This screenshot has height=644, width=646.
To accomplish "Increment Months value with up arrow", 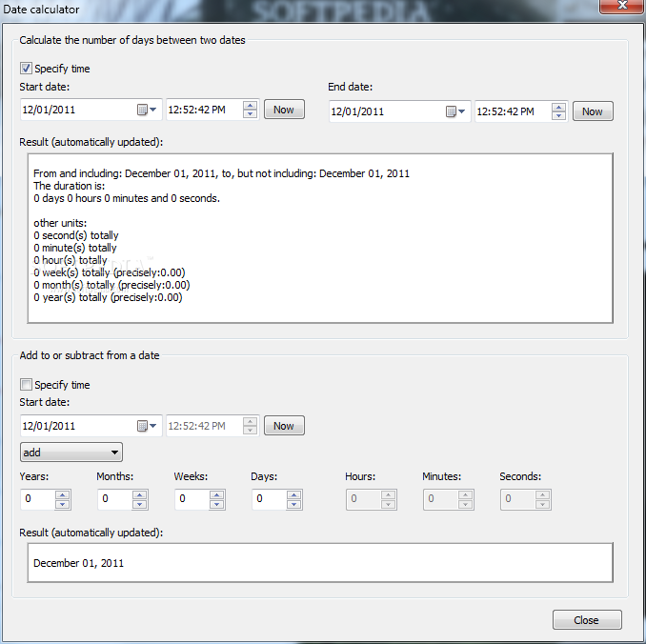I will click(x=140, y=494).
